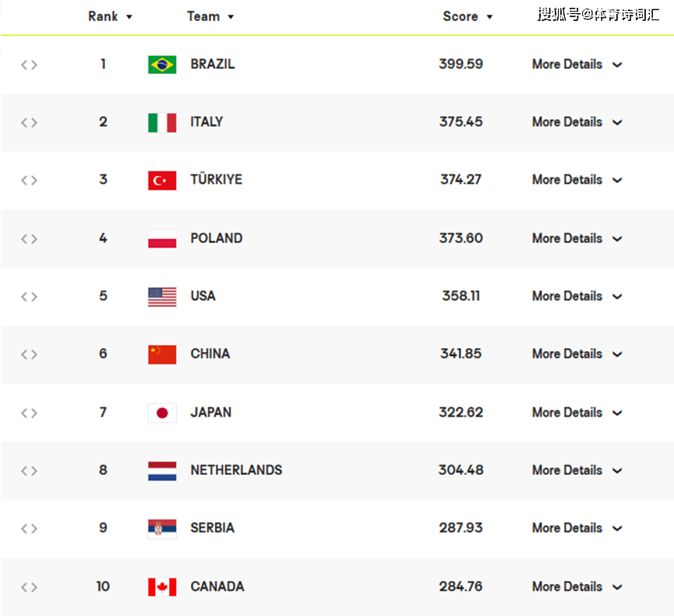Viewport: 674px width, 616px height.
Task: Sort table by Team column
Action: 210,16
